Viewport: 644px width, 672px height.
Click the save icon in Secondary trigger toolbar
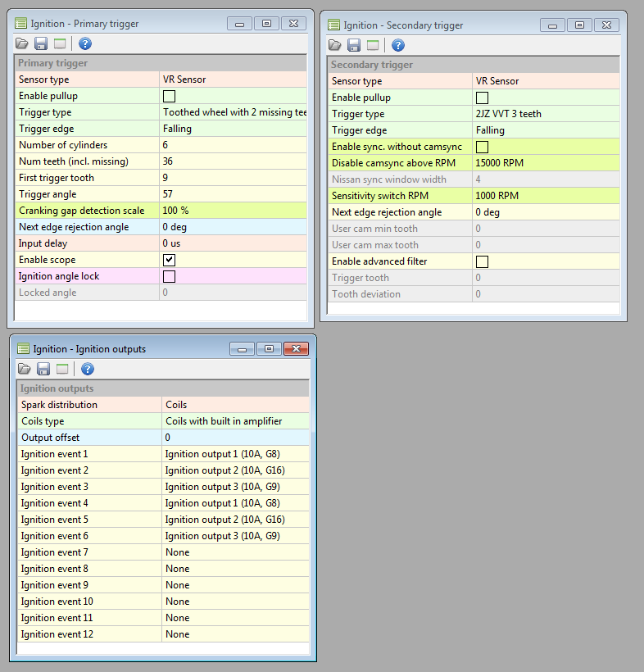(354, 45)
